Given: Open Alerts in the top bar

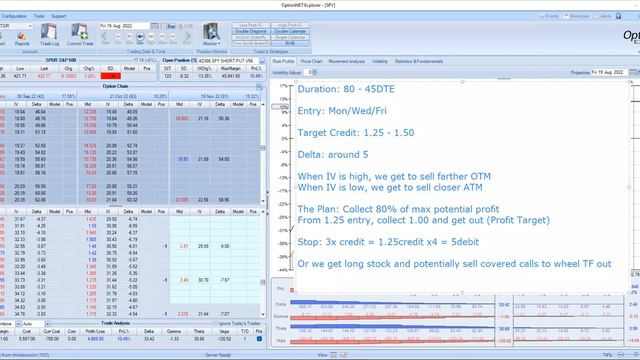Looking at the screenshot, I should (603, 16).
